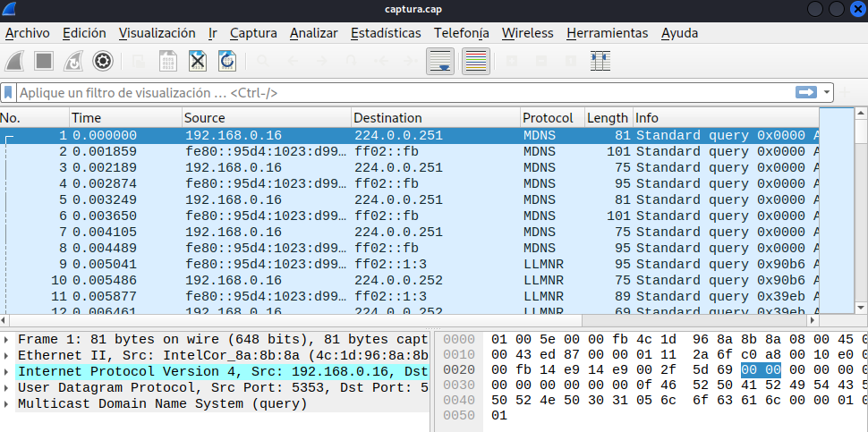868x432 pixels.
Task: Open the Edición menu
Action: pyautogui.click(x=84, y=33)
